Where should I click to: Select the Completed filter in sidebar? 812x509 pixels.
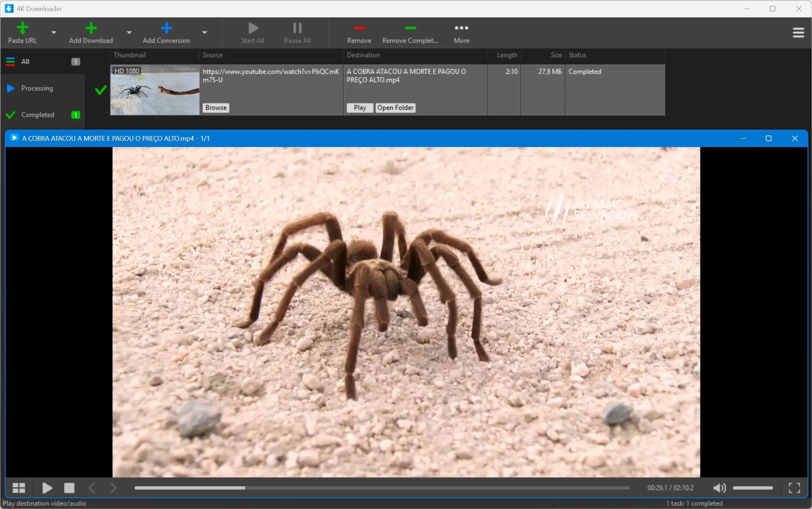click(x=38, y=115)
